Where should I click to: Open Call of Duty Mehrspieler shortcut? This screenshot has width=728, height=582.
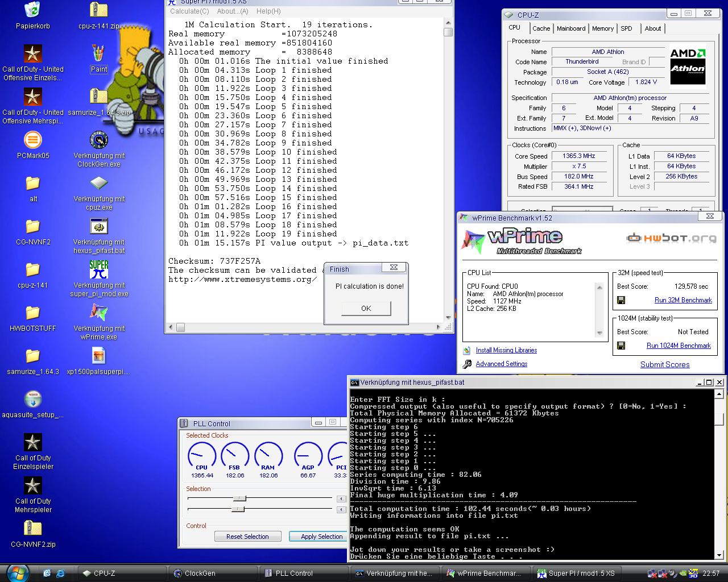click(33, 494)
